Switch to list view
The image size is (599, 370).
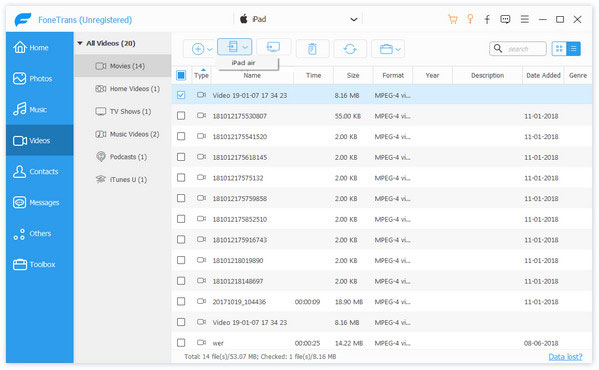573,48
